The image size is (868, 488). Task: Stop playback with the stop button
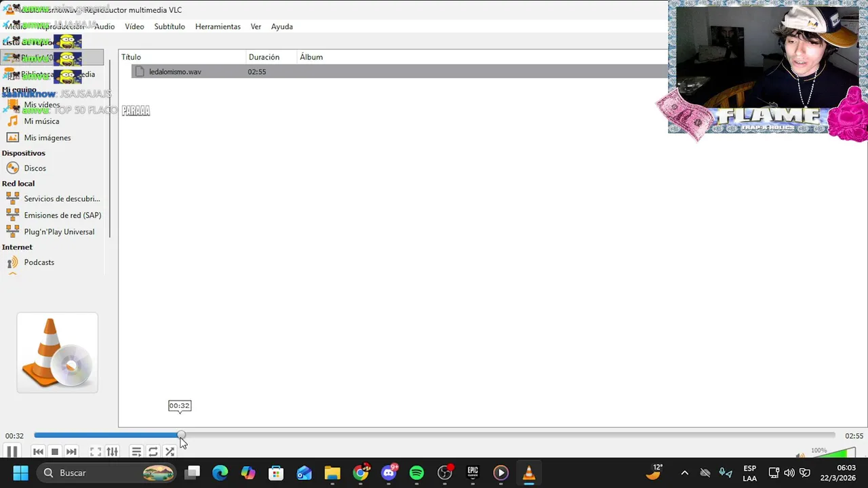(55, 451)
